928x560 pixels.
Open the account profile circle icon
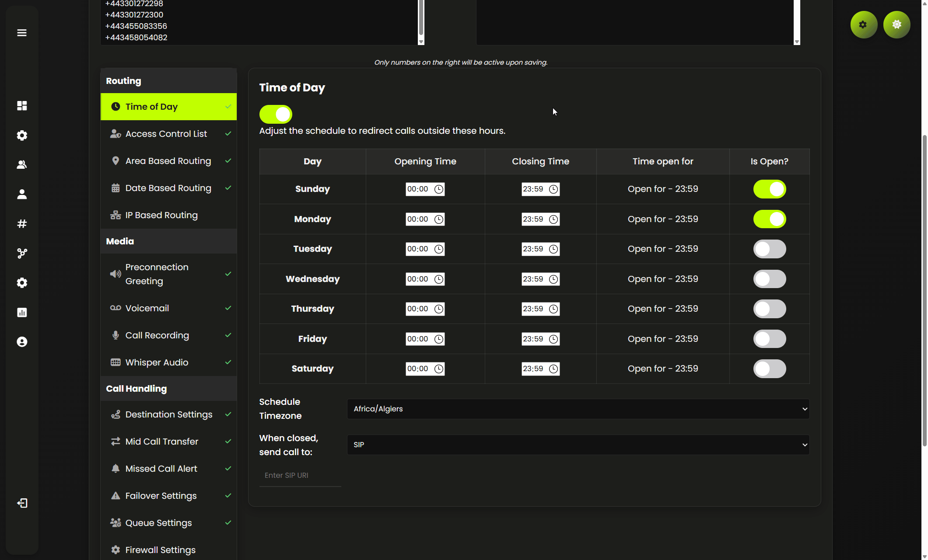coord(22,342)
